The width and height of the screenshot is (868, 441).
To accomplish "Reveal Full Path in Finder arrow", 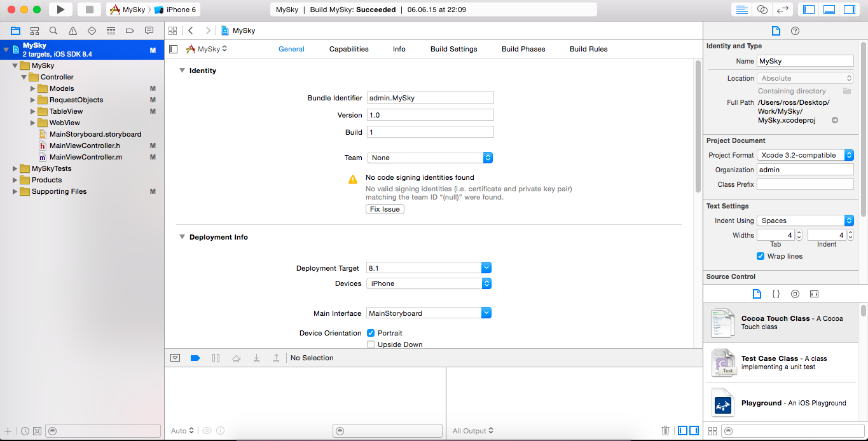I will pyautogui.click(x=835, y=120).
